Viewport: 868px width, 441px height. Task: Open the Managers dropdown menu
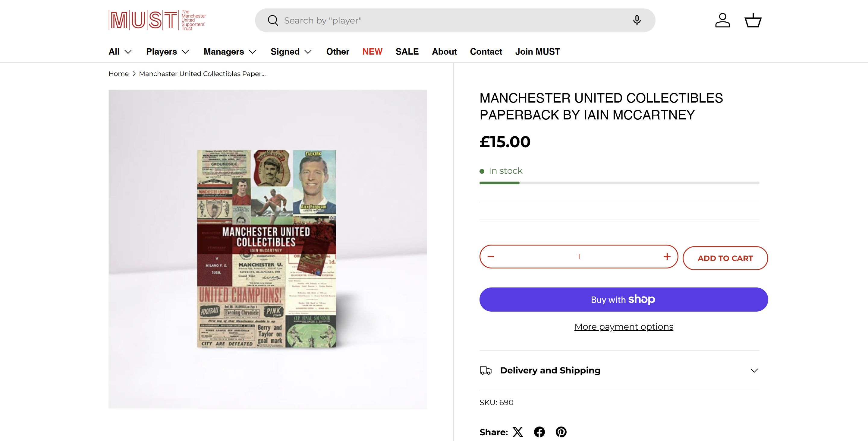pos(230,52)
